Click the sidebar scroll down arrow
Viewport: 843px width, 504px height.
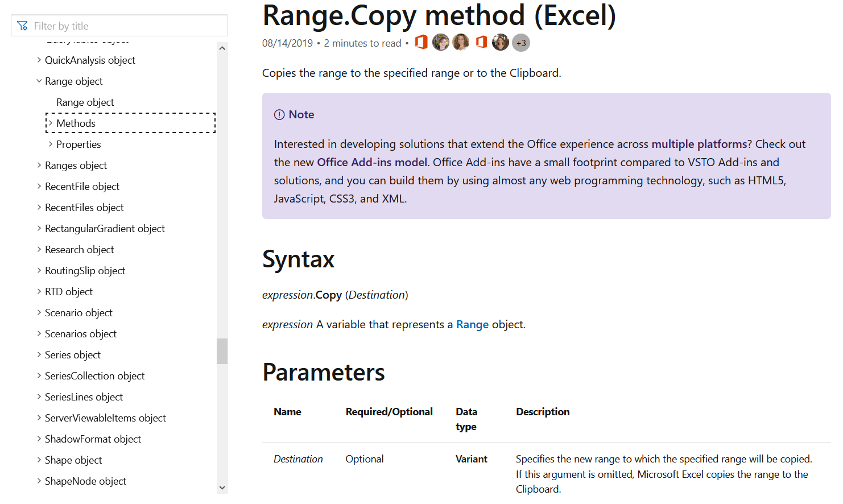click(x=222, y=488)
